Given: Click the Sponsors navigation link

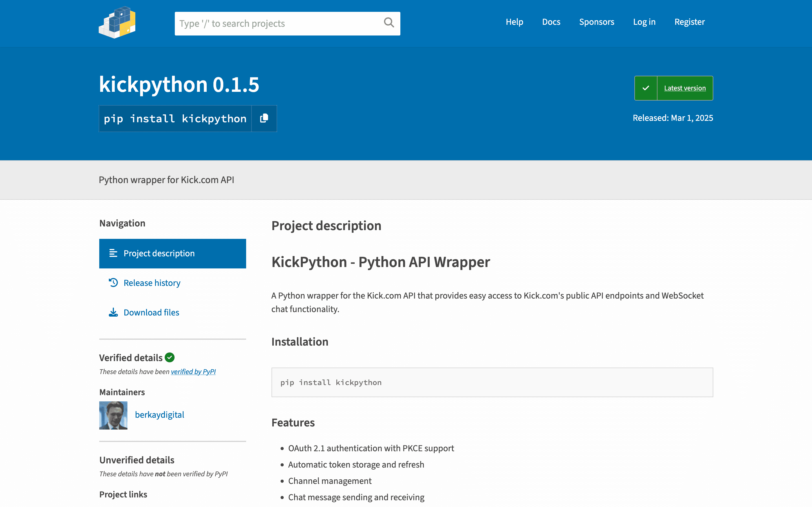Looking at the screenshot, I should coord(597,21).
